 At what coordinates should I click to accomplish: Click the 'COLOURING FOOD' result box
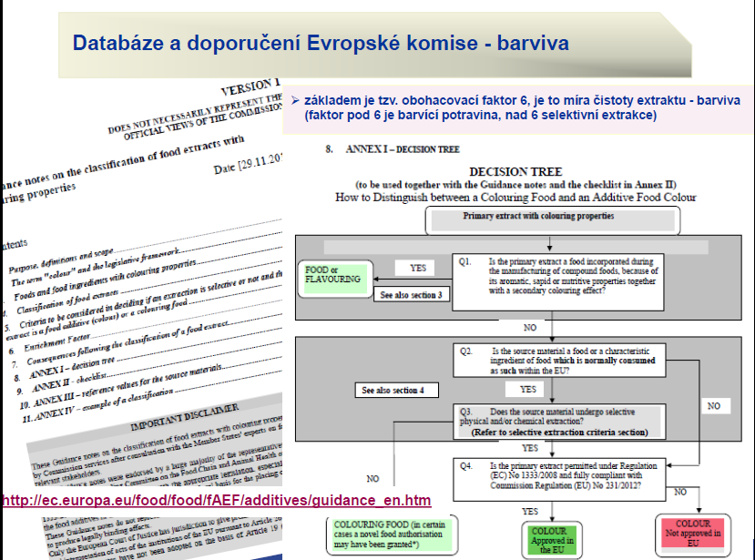pos(392,535)
